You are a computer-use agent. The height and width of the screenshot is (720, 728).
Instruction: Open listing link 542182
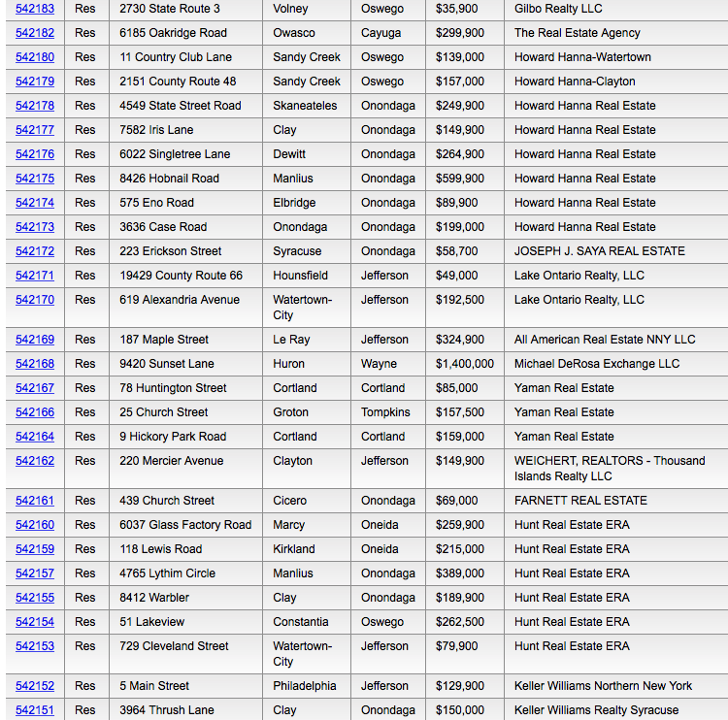pyautogui.click(x=35, y=33)
